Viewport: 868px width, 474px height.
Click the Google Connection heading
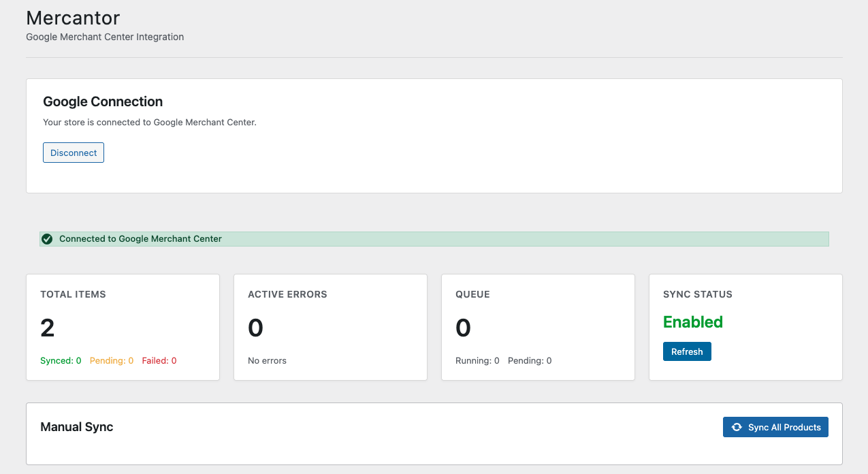pos(103,101)
